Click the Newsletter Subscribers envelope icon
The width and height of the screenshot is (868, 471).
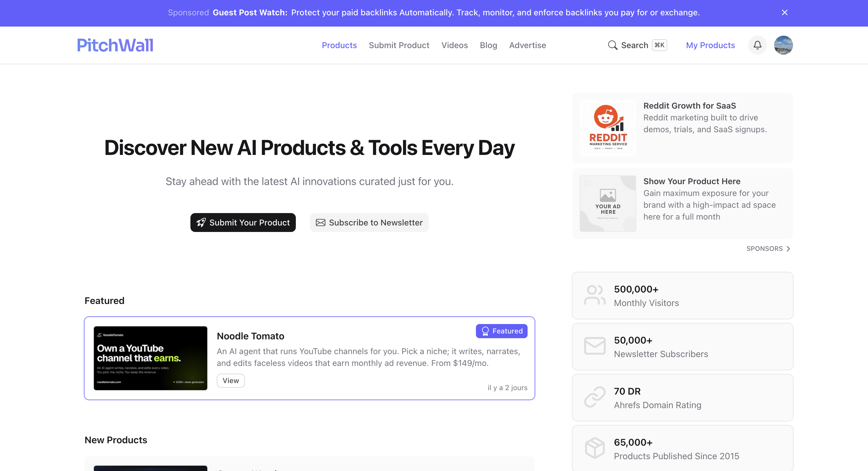pos(594,346)
